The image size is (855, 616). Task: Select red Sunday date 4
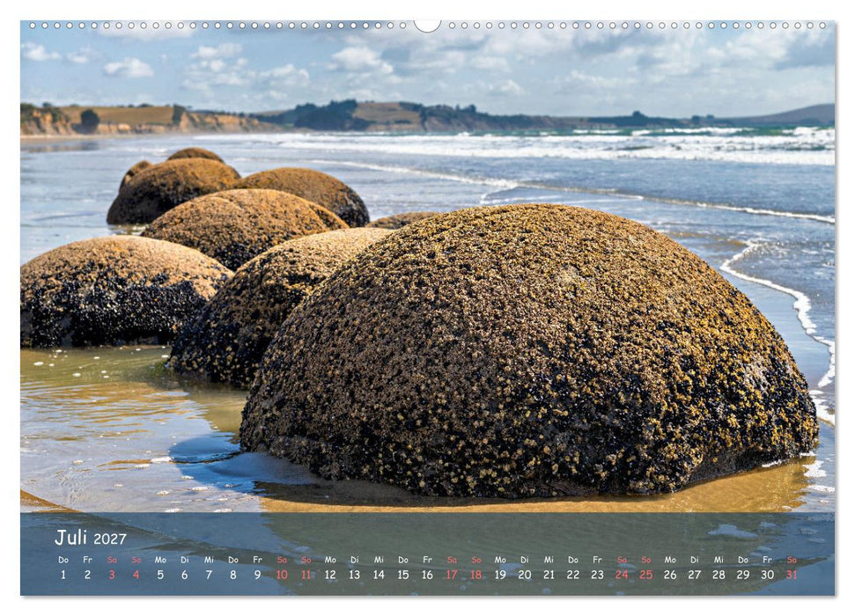point(136,575)
